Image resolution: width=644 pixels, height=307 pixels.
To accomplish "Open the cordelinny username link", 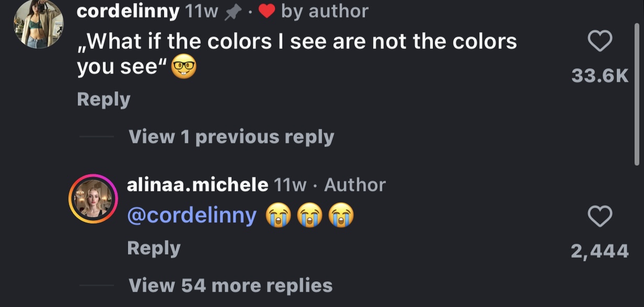I will 128,11.
